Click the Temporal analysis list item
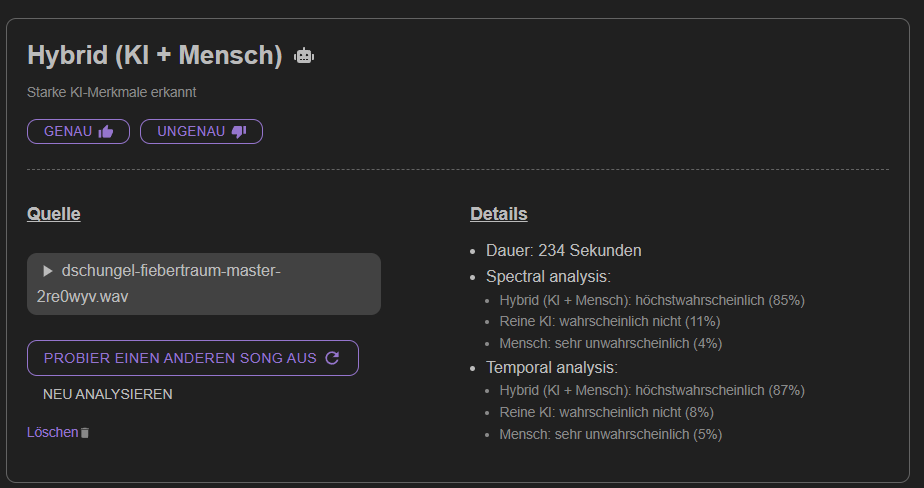924x488 pixels. coord(552,367)
